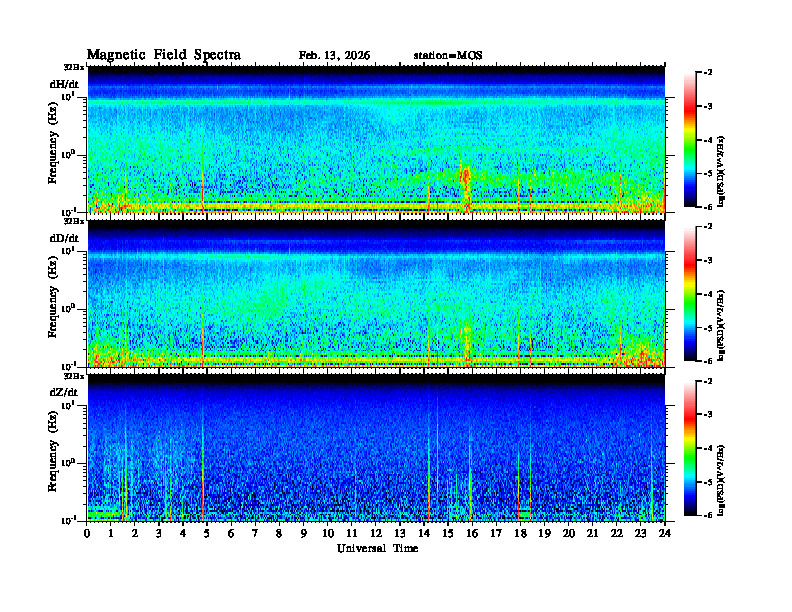Select the dD/dt panel label
This screenshot has height=612, width=792.
click(64, 238)
